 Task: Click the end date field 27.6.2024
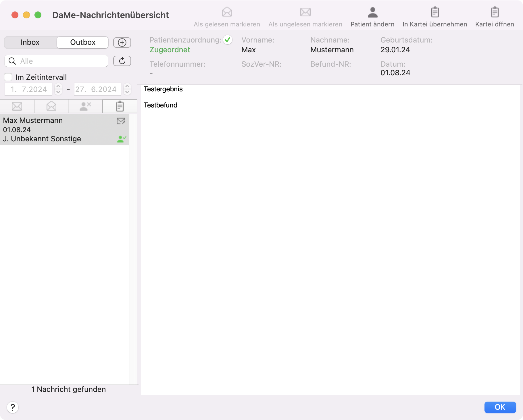coord(97,89)
